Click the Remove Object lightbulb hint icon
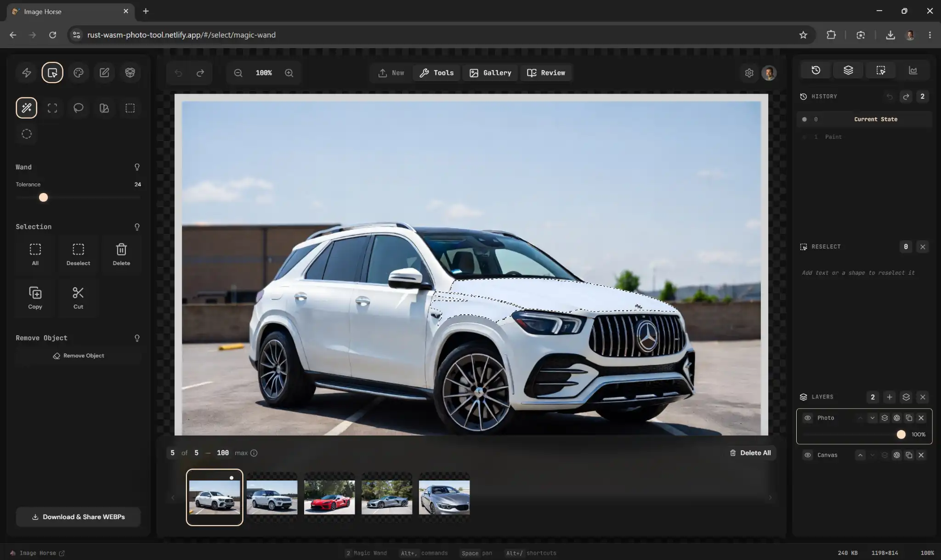The width and height of the screenshot is (941, 560). tap(137, 338)
